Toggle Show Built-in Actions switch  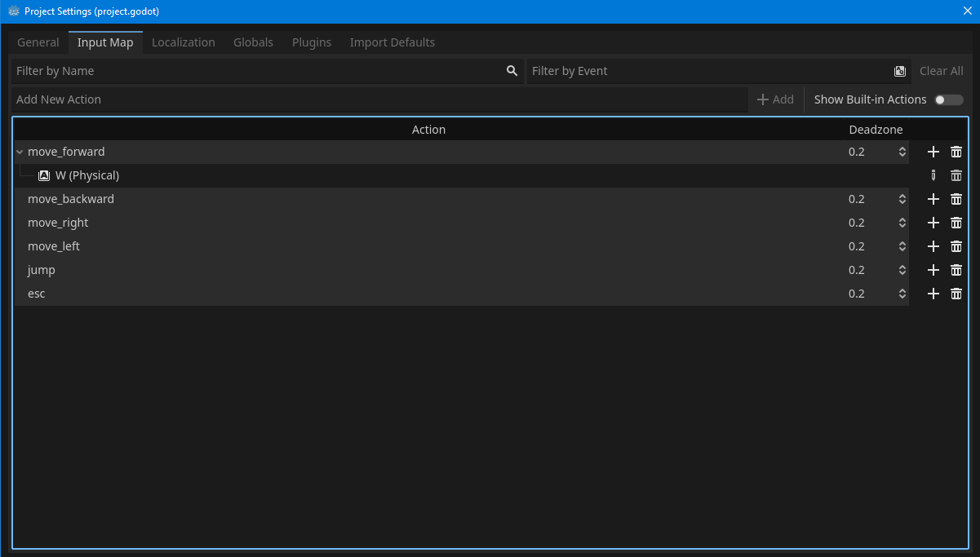948,99
